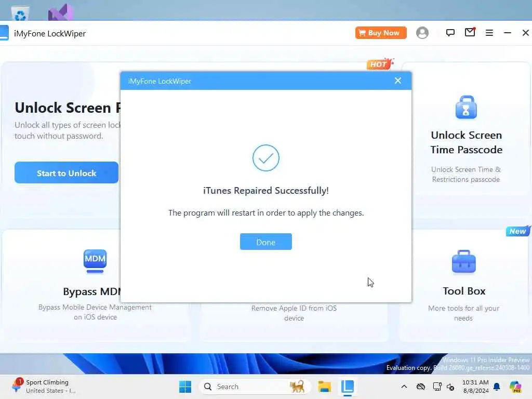Click 'iTunes Repaired Successfully!' message text

(265, 190)
